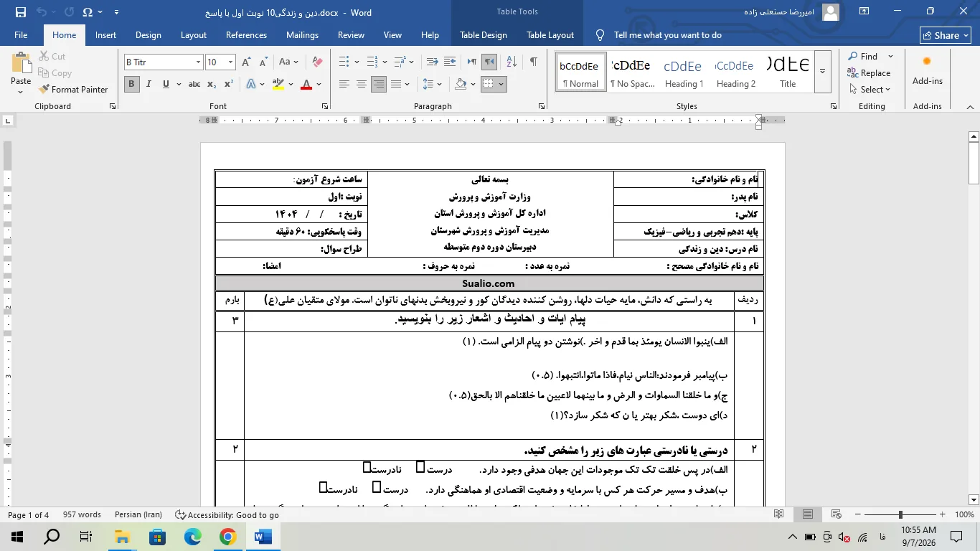Image resolution: width=980 pixels, height=551 pixels.
Task: Switch to the Table Layout tab
Action: pyautogui.click(x=550, y=35)
